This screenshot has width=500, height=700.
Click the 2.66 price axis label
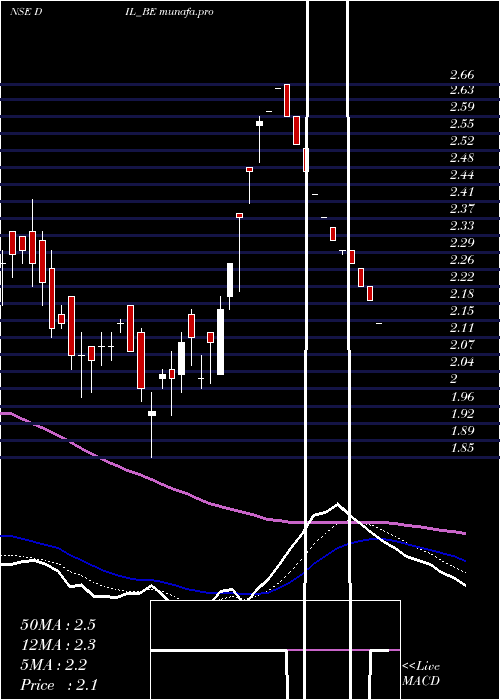(462, 75)
